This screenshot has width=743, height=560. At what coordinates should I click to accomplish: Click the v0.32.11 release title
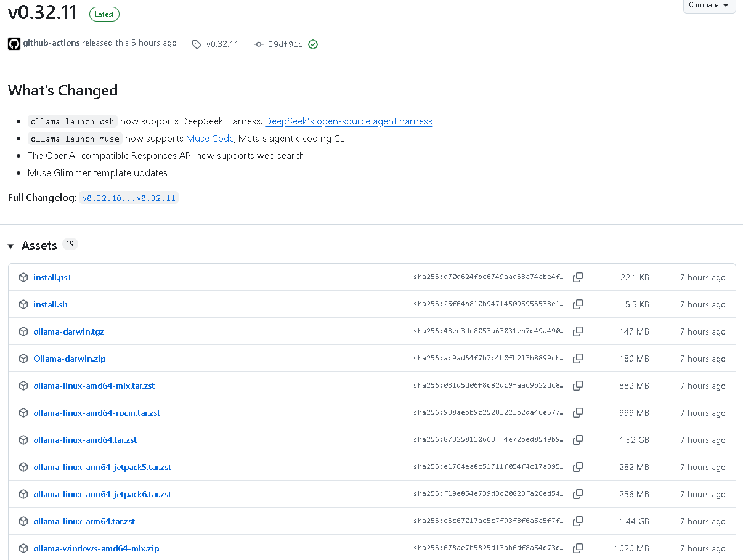[43, 12]
